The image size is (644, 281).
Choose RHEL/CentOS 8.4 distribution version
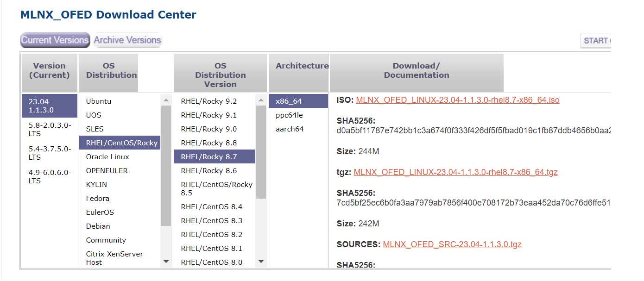[x=211, y=206]
